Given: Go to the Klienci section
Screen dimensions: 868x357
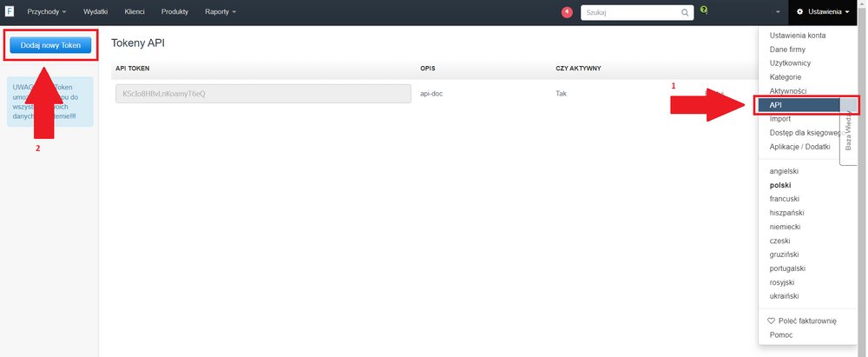Looking at the screenshot, I should tap(135, 12).
